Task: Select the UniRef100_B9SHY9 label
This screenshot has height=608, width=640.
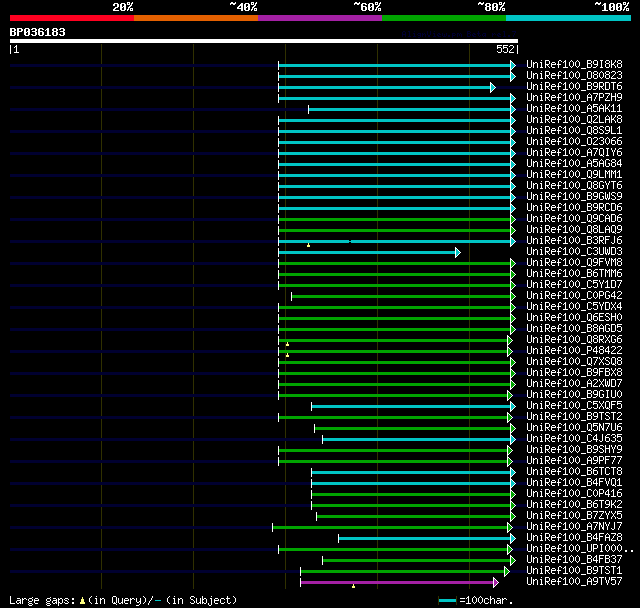Action: coord(574,450)
